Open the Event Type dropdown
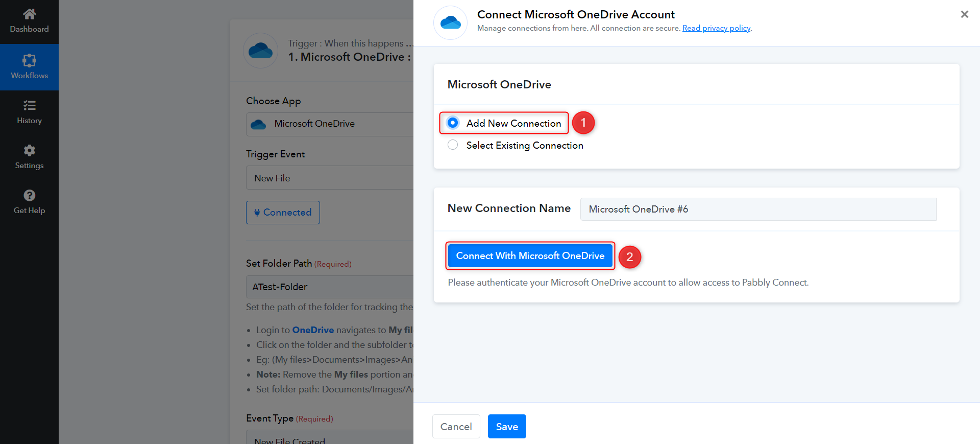 point(330,438)
